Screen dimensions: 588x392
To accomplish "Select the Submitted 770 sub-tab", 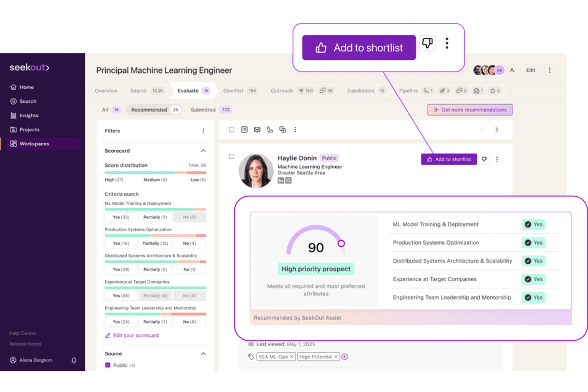I will click(x=211, y=110).
